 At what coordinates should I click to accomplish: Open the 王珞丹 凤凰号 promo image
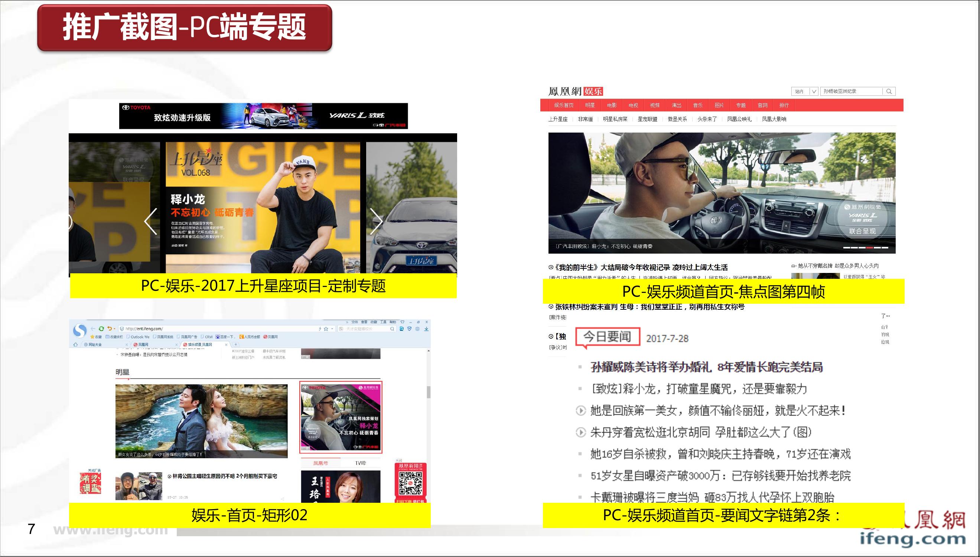pyautogui.click(x=341, y=486)
